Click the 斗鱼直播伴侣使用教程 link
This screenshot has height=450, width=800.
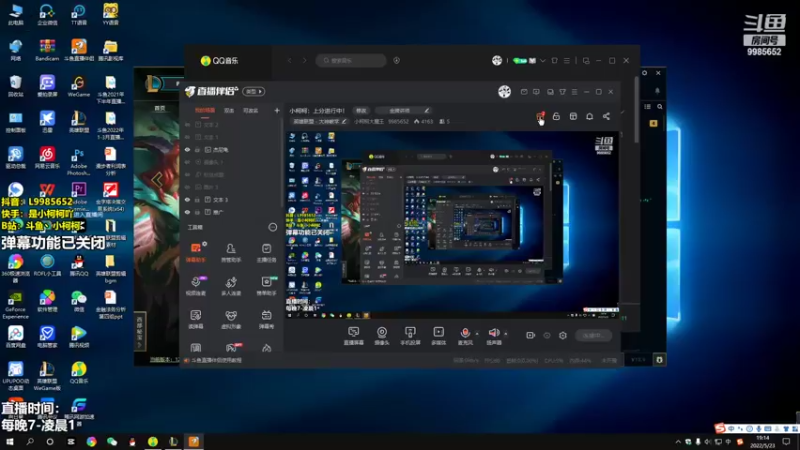216,360
